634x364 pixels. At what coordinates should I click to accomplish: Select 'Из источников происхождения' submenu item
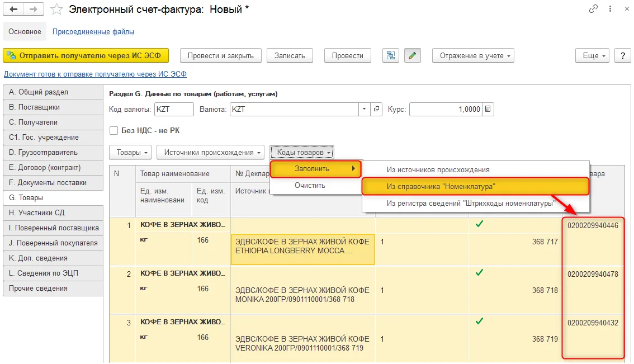475,170
